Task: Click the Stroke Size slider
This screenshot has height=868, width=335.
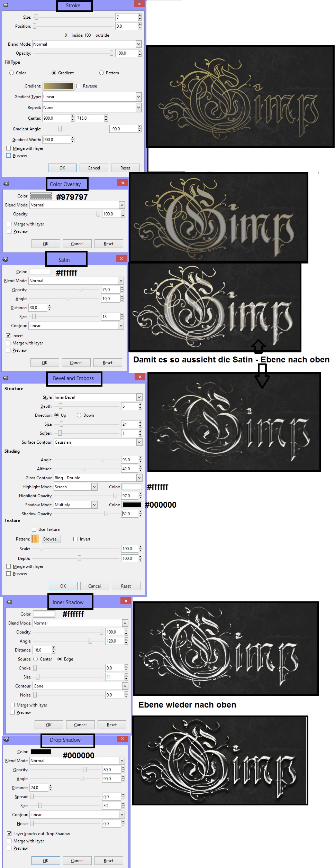Action: 73,17
